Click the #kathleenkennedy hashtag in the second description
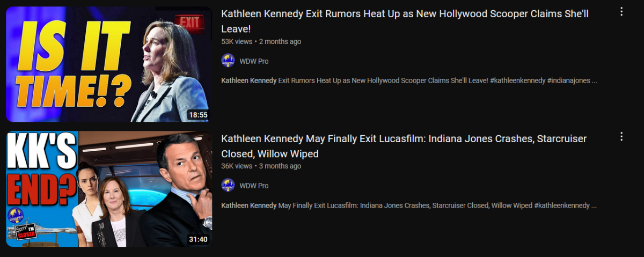Image resolution: width=644 pixels, height=257 pixels. coord(562,205)
